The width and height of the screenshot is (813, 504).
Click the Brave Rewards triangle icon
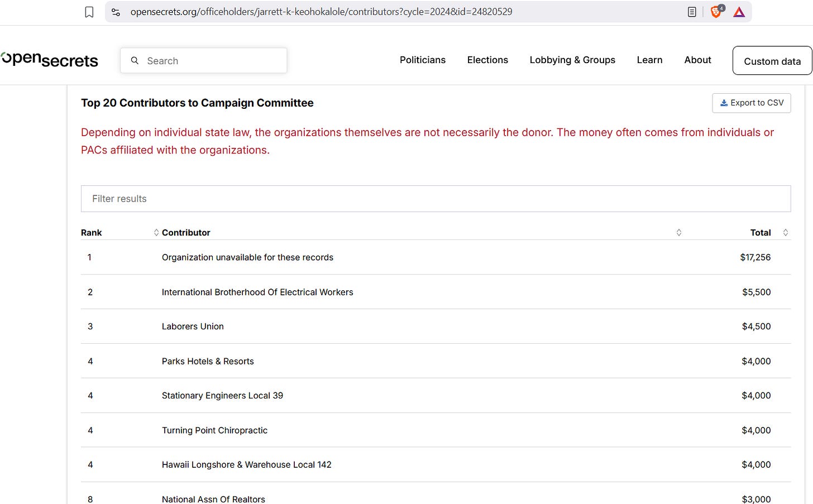coord(739,12)
